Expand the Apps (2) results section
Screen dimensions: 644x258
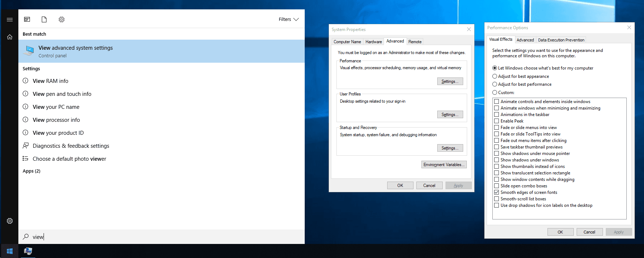32,171
